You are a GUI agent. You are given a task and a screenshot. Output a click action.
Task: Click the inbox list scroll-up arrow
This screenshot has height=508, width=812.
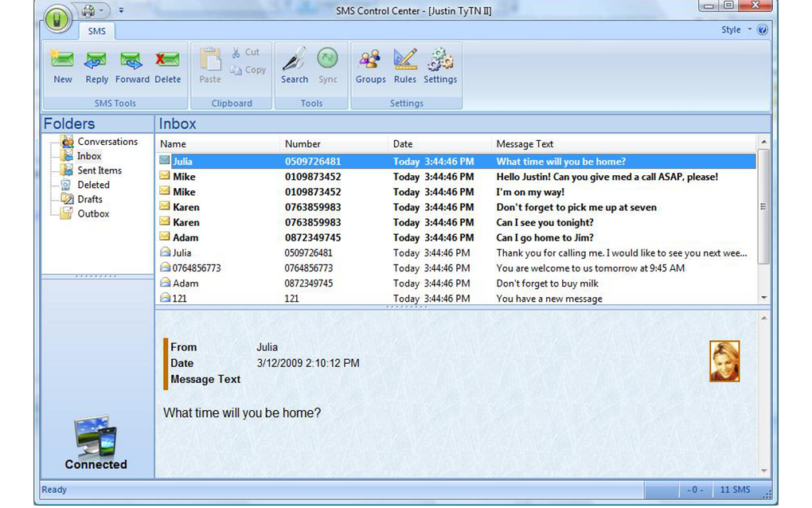pyautogui.click(x=763, y=142)
